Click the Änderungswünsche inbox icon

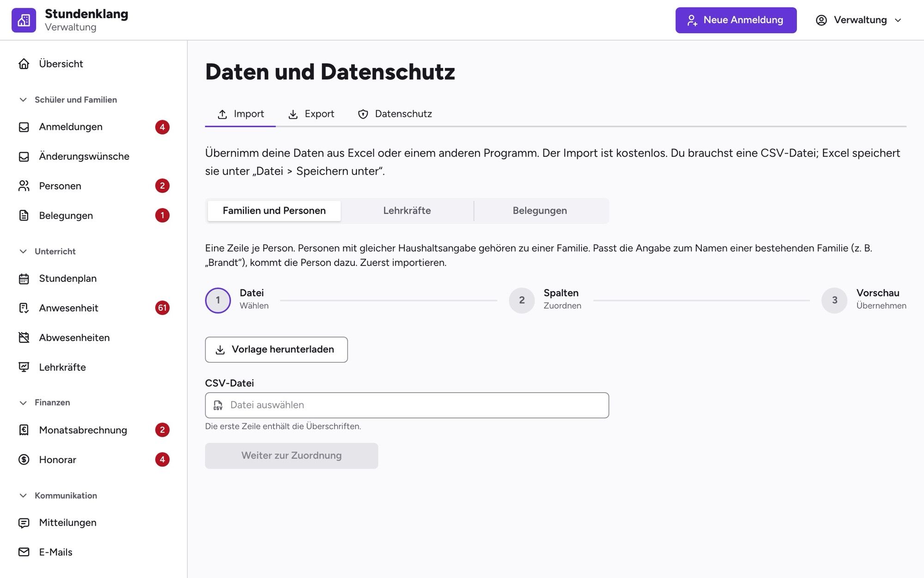(x=24, y=156)
